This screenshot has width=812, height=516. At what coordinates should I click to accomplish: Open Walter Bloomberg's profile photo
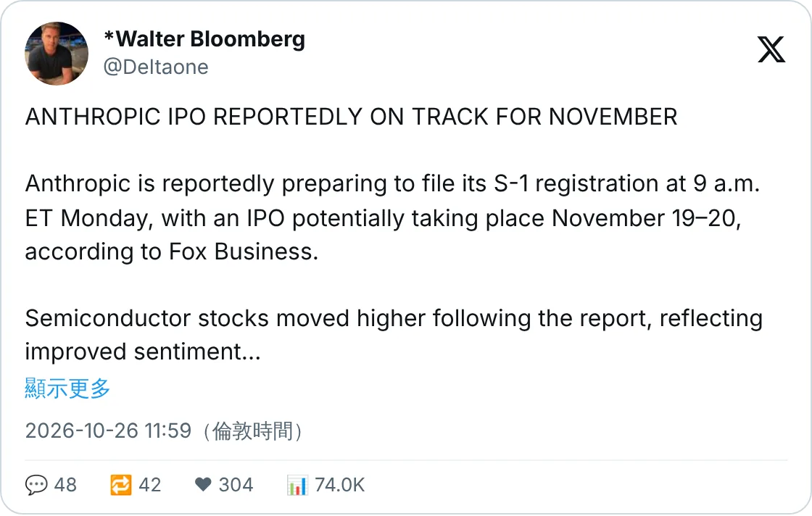tap(57, 54)
